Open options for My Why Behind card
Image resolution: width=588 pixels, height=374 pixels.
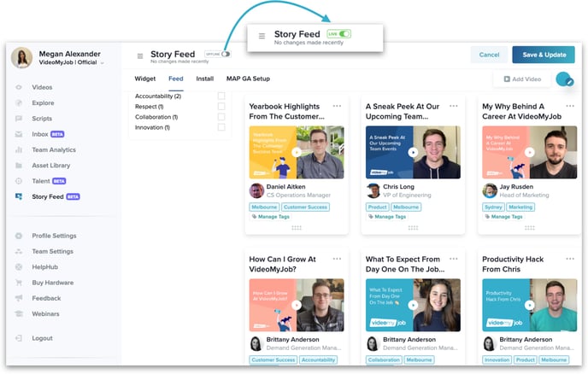tap(570, 106)
